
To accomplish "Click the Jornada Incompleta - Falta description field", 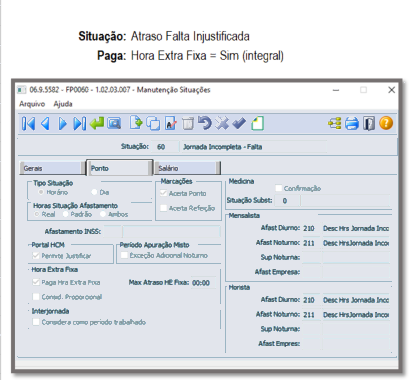I will coord(254,147).
